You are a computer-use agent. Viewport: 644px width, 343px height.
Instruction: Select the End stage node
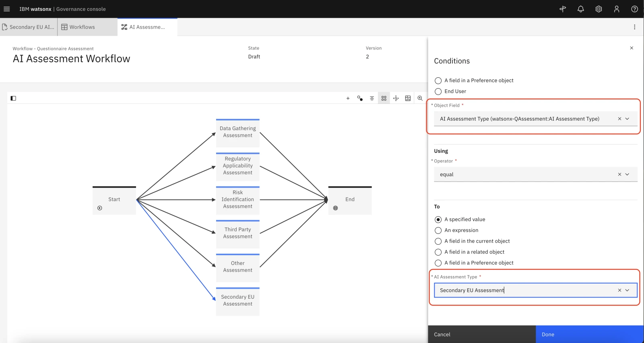pyautogui.click(x=350, y=200)
